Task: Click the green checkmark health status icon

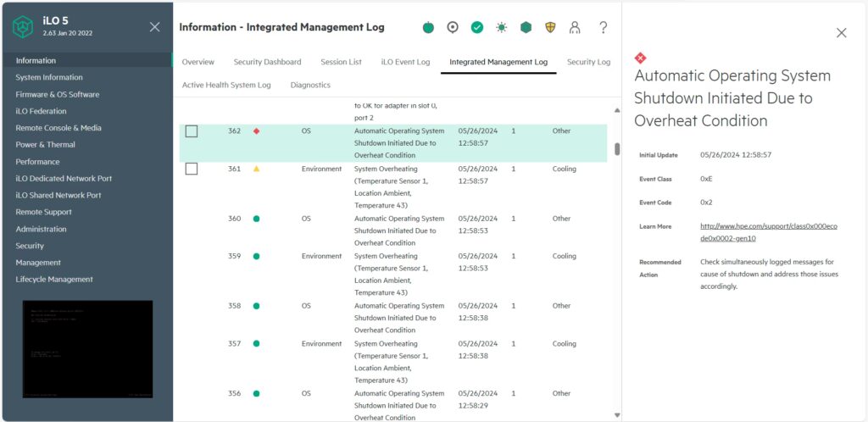Action: (477, 27)
